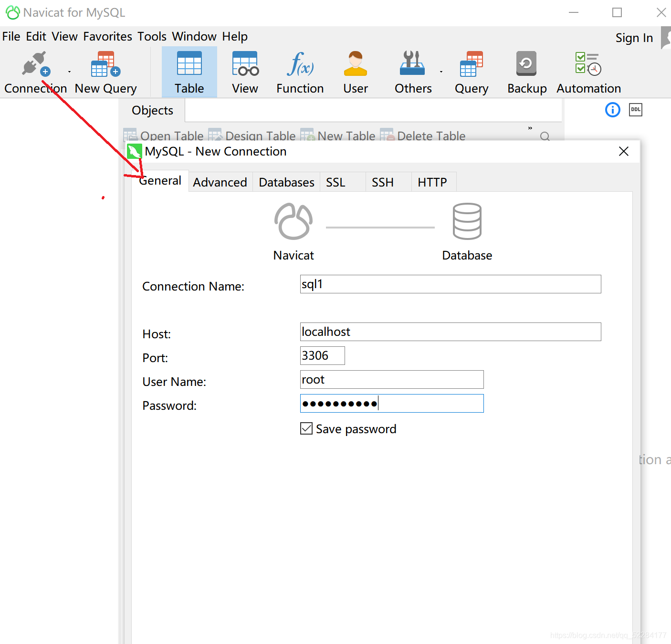The image size is (671, 644).
Task: Show the DDL panel icon
Action: click(x=636, y=110)
